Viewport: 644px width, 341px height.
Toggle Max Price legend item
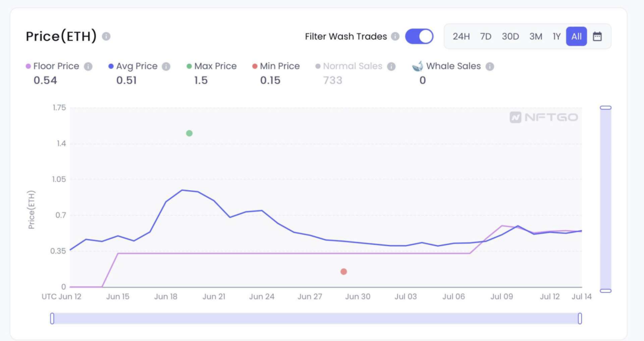pyautogui.click(x=215, y=66)
